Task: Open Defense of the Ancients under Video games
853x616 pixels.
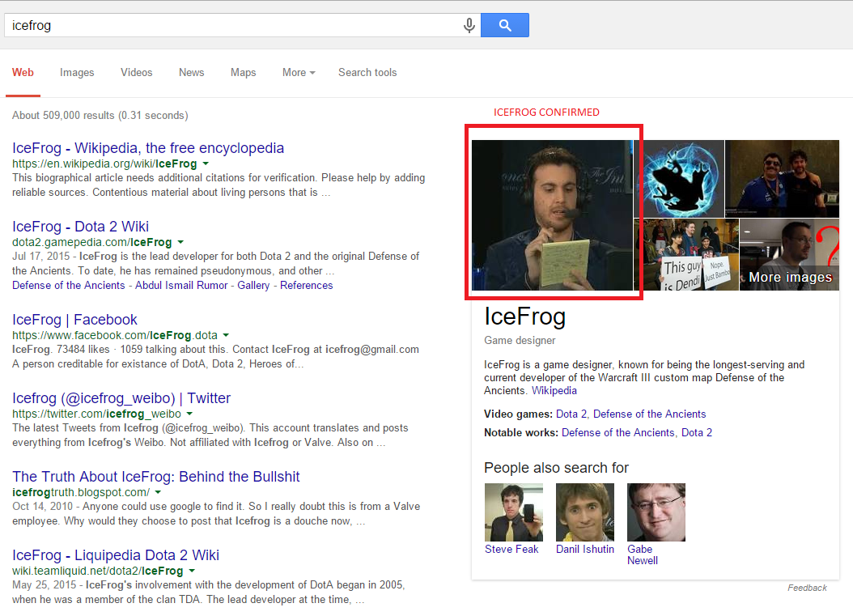Action: pos(650,414)
